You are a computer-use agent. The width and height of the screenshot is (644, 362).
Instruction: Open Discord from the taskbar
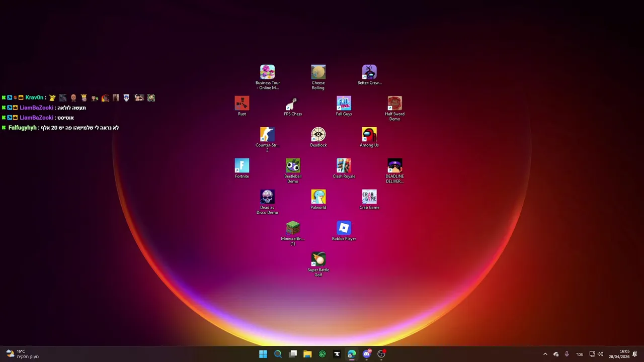tap(367, 354)
